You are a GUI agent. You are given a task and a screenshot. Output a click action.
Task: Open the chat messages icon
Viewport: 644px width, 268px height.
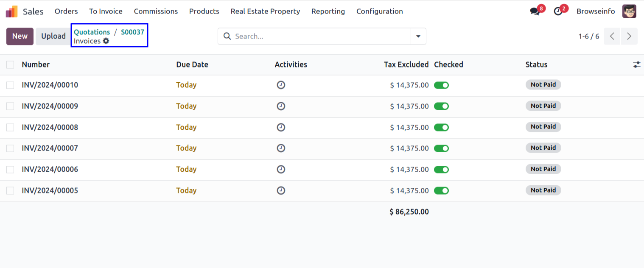tap(535, 11)
